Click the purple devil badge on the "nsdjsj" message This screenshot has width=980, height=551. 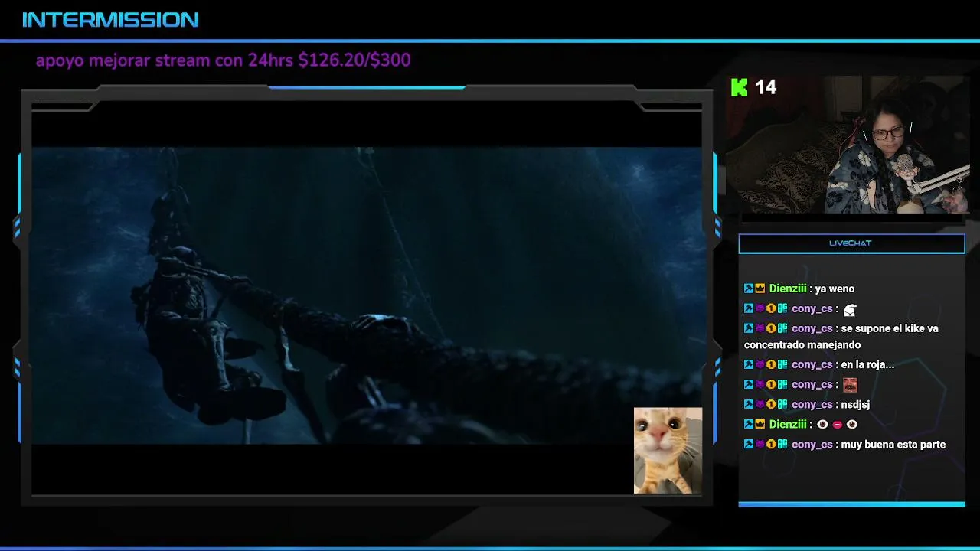760,404
